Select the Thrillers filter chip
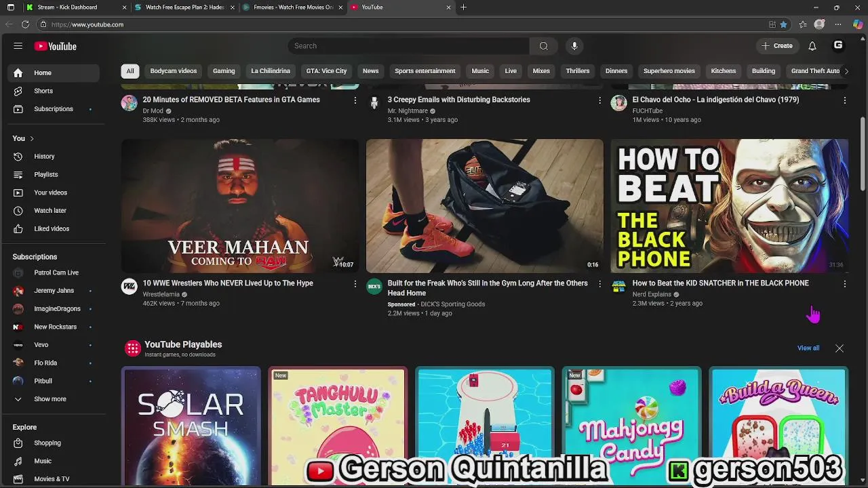 tap(578, 71)
